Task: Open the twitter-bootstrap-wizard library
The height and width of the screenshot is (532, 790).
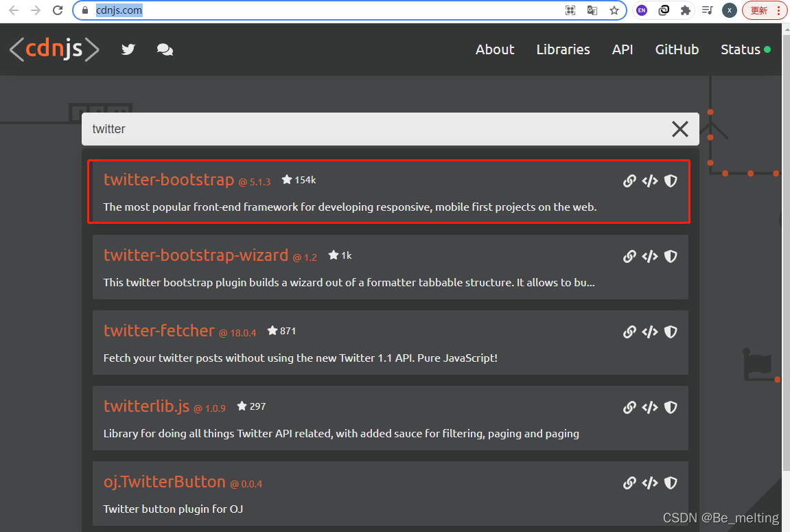Action: click(x=196, y=255)
